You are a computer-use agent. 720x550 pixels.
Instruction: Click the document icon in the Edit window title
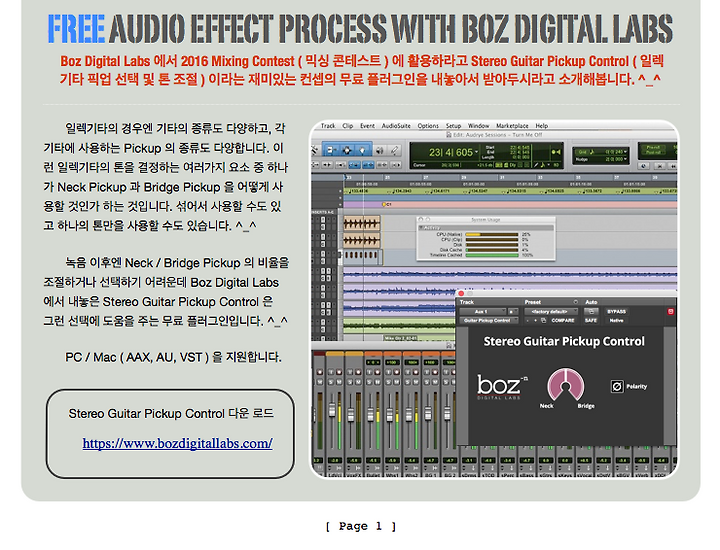pyautogui.click(x=449, y=135)
